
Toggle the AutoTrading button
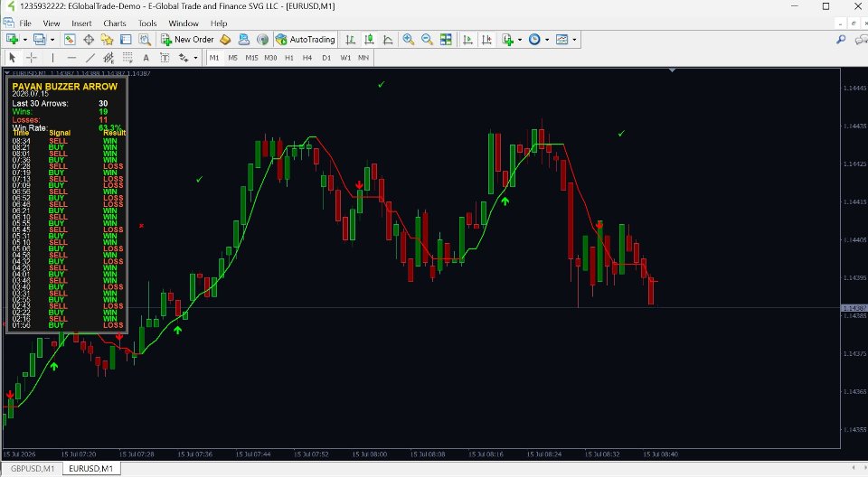click(x=306, y=39)
